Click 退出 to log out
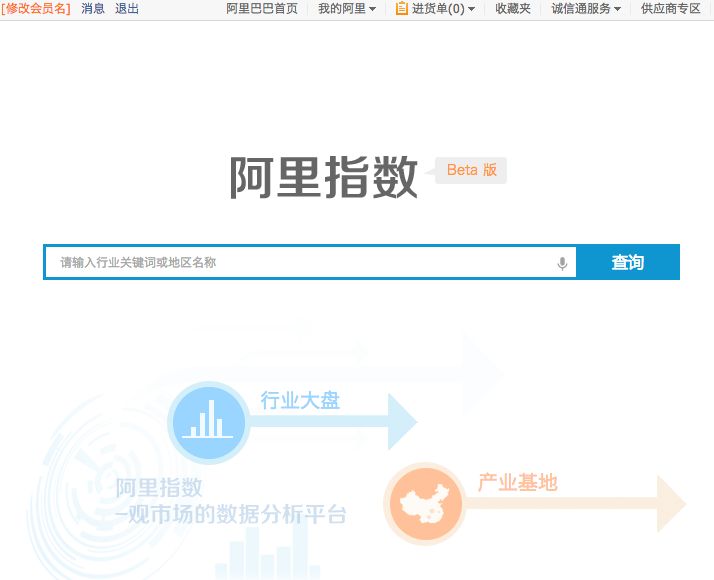The image size is (714, 580). [x=127, y=9]
